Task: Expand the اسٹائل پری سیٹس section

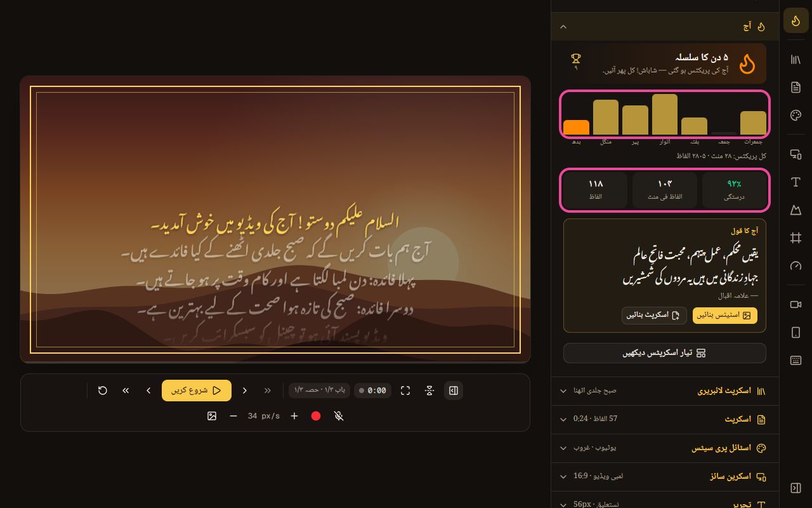Action: [665, 448]
